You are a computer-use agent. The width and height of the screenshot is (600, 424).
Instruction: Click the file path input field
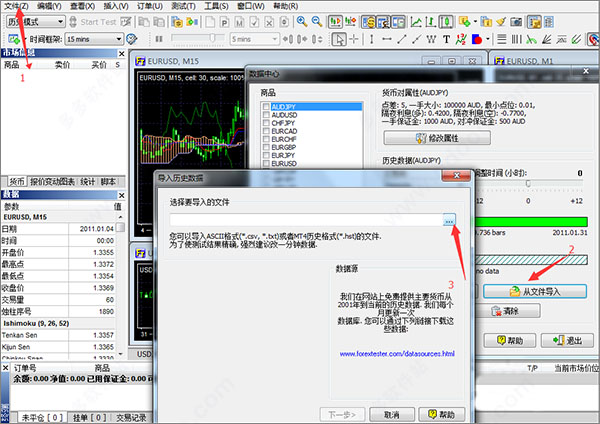[300, 219]
